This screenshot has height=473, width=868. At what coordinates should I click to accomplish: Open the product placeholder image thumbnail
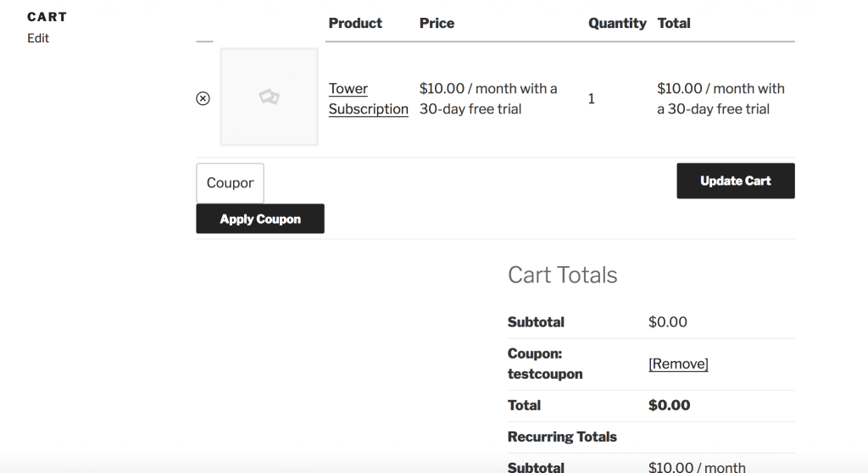[270, 97]
